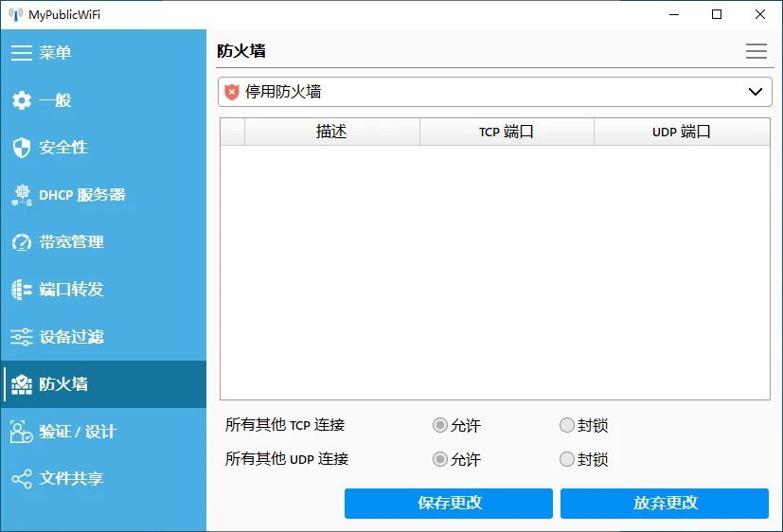Select 封锁 for other UDP connections
This screenshot has width=783, height=532.
click(x=566, y=459)
